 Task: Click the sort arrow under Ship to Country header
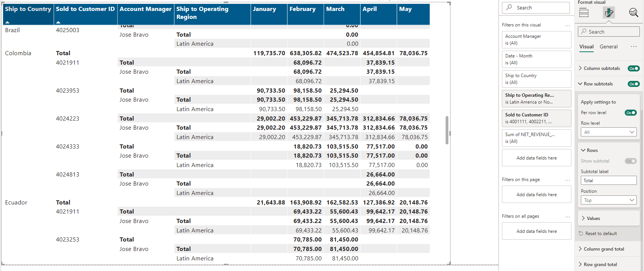point(7,22)
